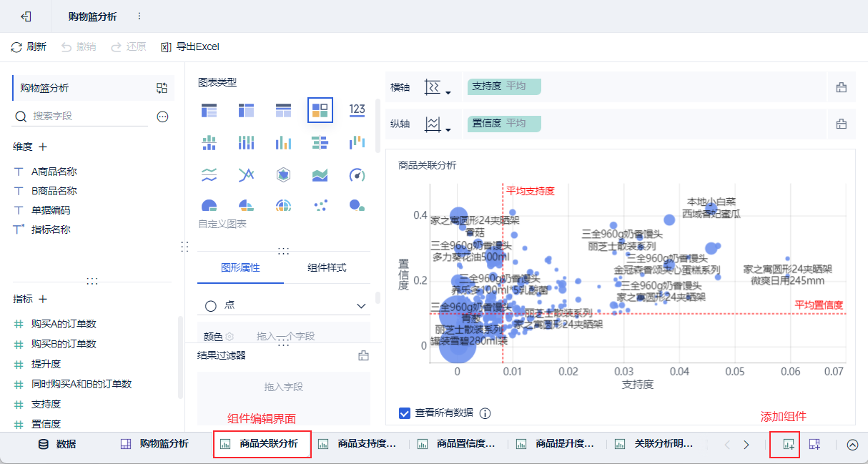Choose the bubble chart icon
Viewport: 868px width, 464px height.
[x=356, y=205]
